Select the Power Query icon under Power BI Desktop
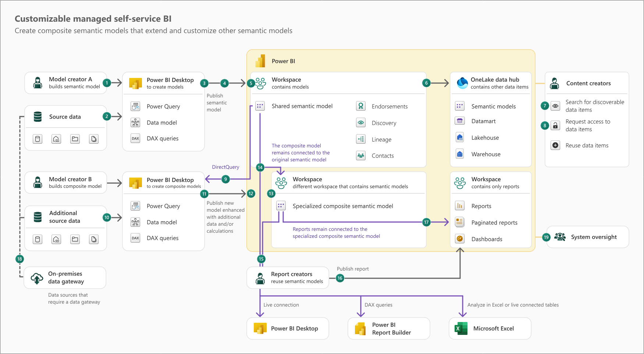This screenshot has width=644, height=354. coord(135,106)
